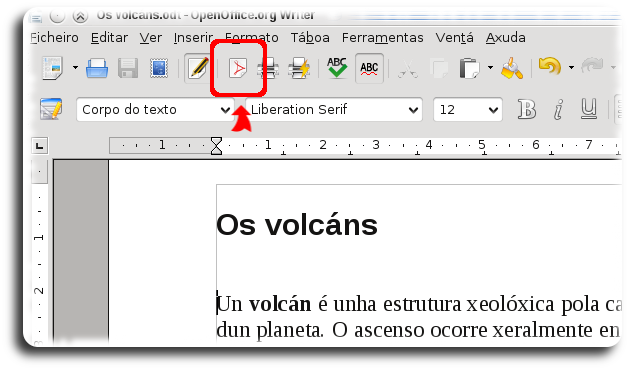Click the Cut scissors icon
Screen dimensions: 629x370
click(x=408, y=69)
